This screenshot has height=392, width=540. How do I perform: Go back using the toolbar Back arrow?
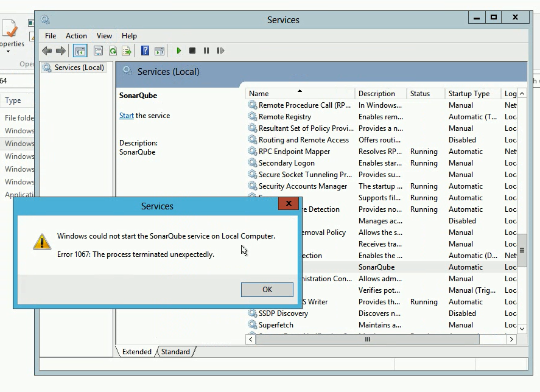[47, 51]
